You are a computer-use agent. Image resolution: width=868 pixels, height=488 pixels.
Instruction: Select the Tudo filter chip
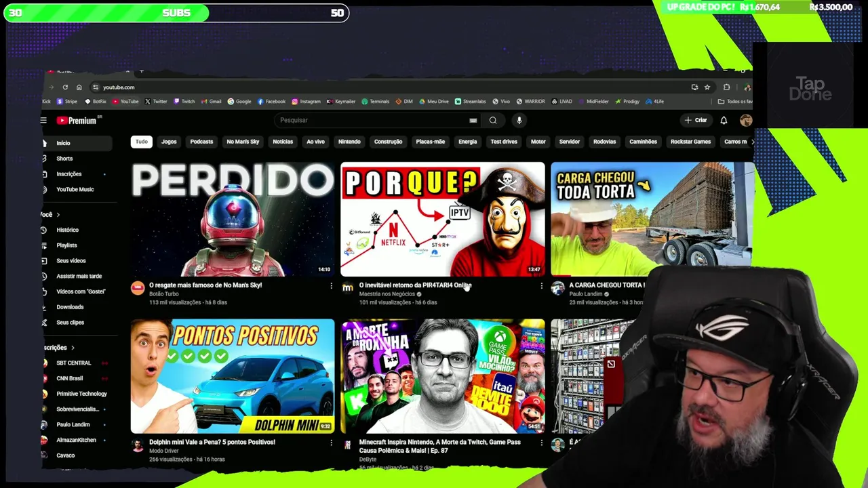141,142
